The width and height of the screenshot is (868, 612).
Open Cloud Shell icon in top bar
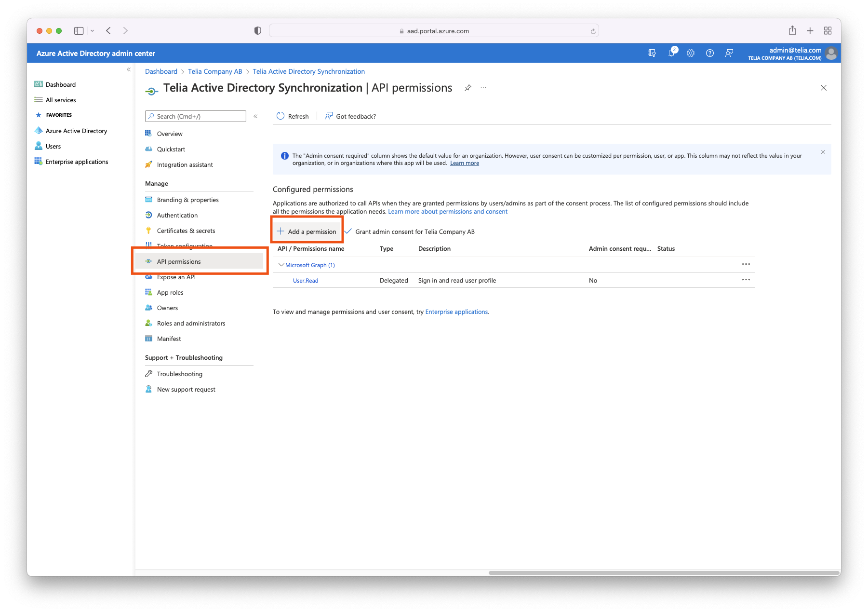point(652,53)
